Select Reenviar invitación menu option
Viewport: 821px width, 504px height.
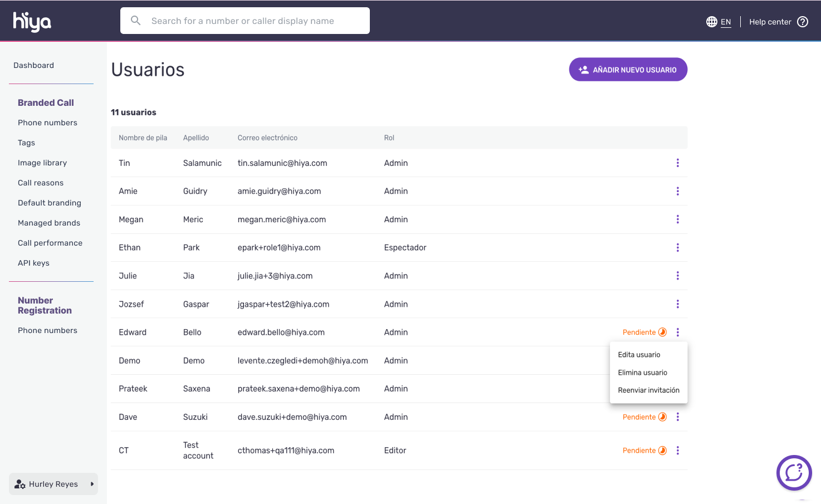(648, 390)
